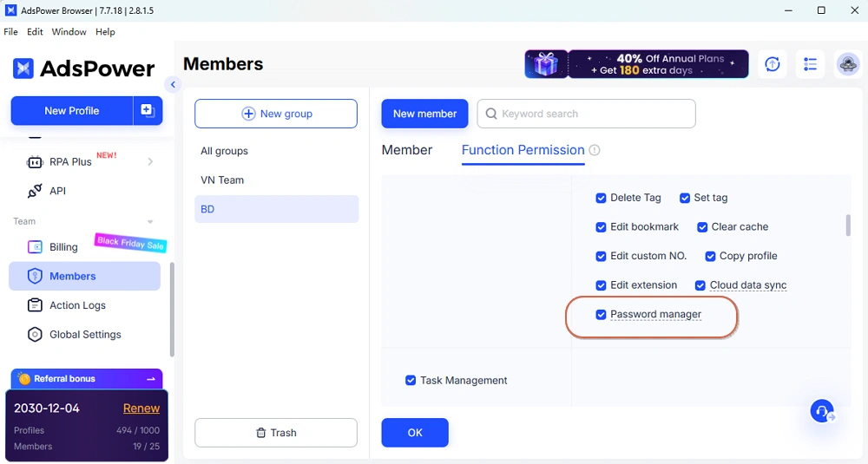Open the update sync icon in header
Image resolution: width=868 pixels, height=464 pixels.
(773, 64)
